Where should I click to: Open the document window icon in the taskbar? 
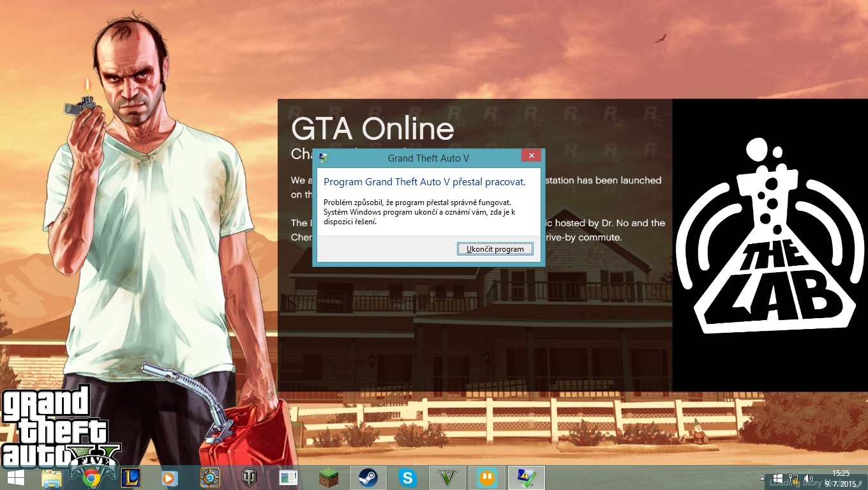click(288, 478)
